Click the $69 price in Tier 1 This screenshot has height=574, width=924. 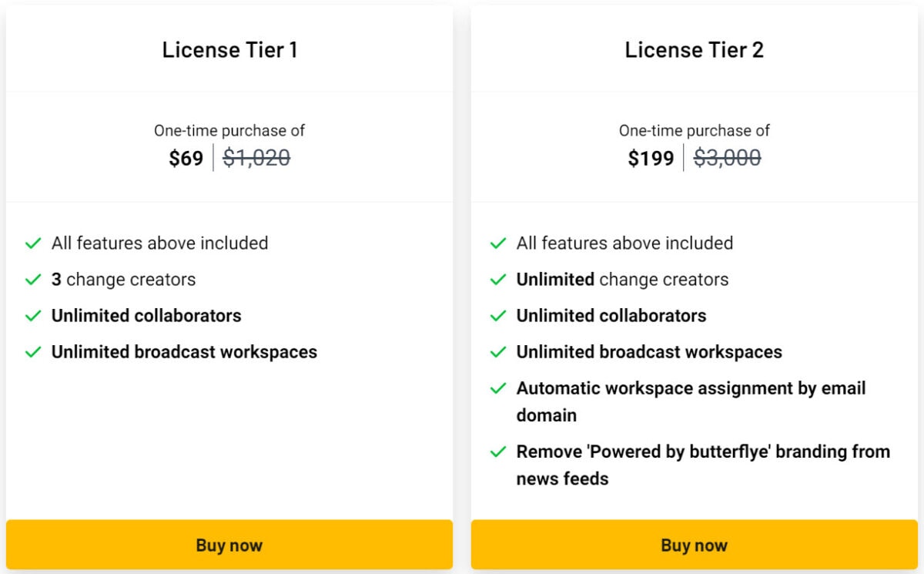point(186,158)
